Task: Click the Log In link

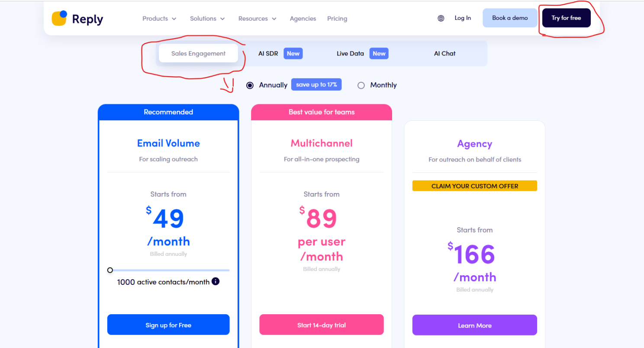Action: coord(462,18)
